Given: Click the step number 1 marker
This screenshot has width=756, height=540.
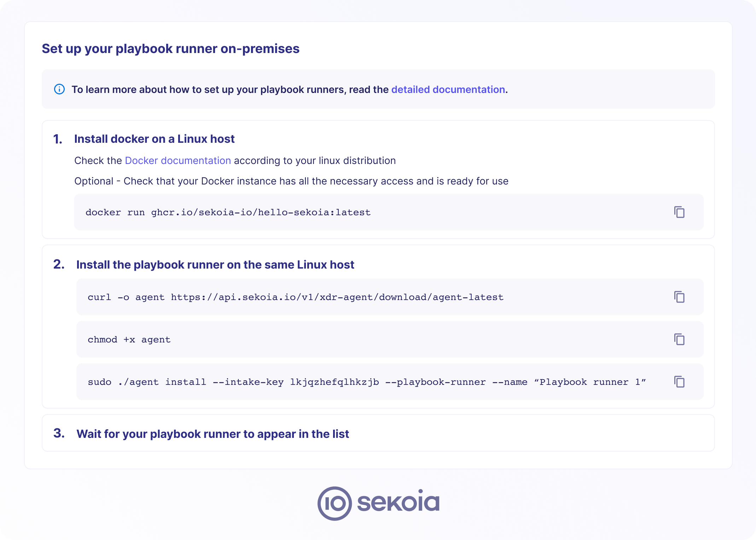Looking at the screenshot, I should [x=58, y=139].
